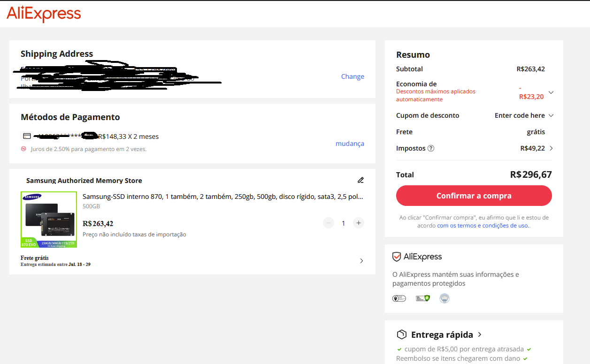This screenshot has width=590, height=364.
Task: Open the Samsung-SSD interno 870 product title
Action: (x=222, y=196)
